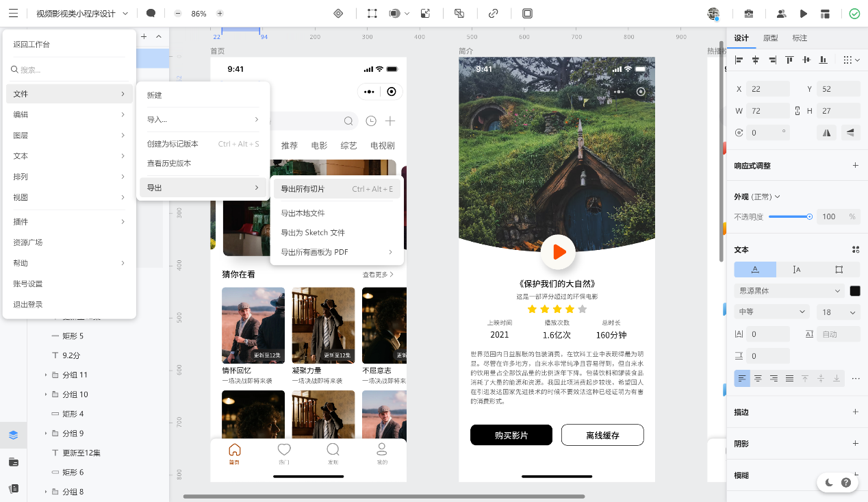
Task: Adjust the 不透明度 opacity slider
Action: pos(791,216)
